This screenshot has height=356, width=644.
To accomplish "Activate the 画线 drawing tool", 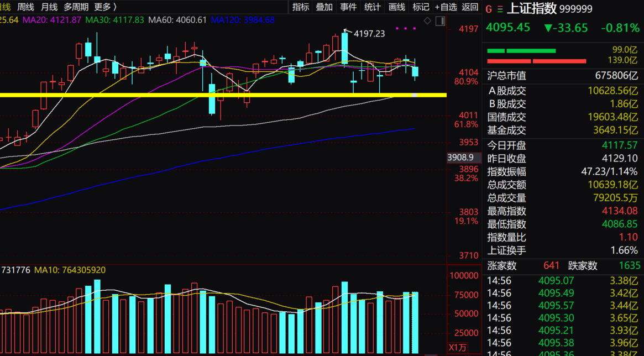I will pos(397,7).
